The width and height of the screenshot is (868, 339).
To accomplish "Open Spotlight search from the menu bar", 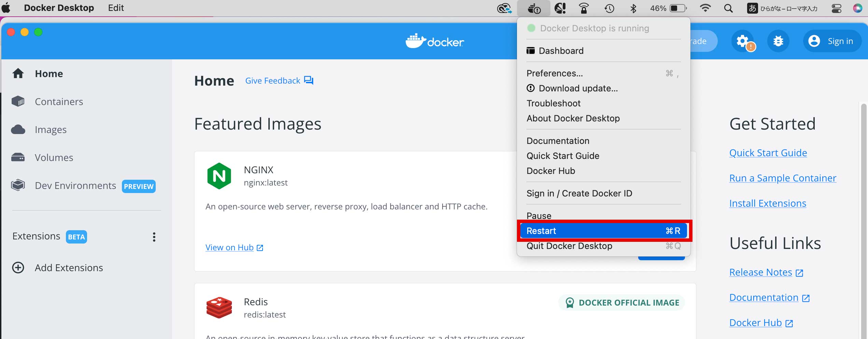I will pos(728,8).
